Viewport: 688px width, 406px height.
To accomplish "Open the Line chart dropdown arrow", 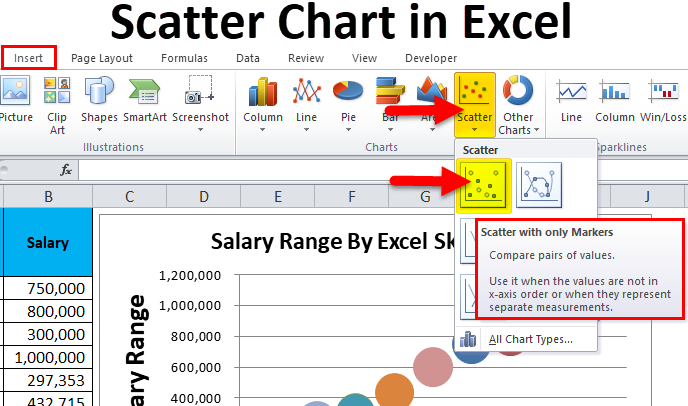I will (x=306, y=129).
